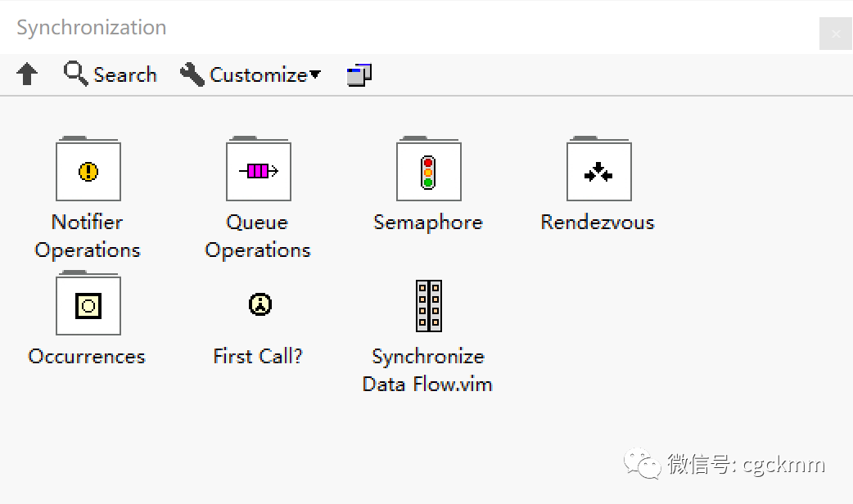Go up to the owning palette arrow
The height and width of the screenshot is (504, 853).
[27, 75]
